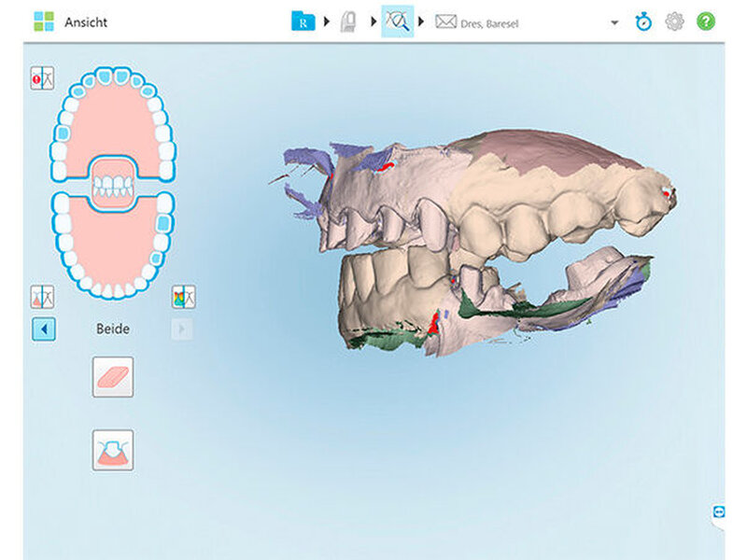Click the 'Beide' label
The image size is (747, 560).
(113, 329)
